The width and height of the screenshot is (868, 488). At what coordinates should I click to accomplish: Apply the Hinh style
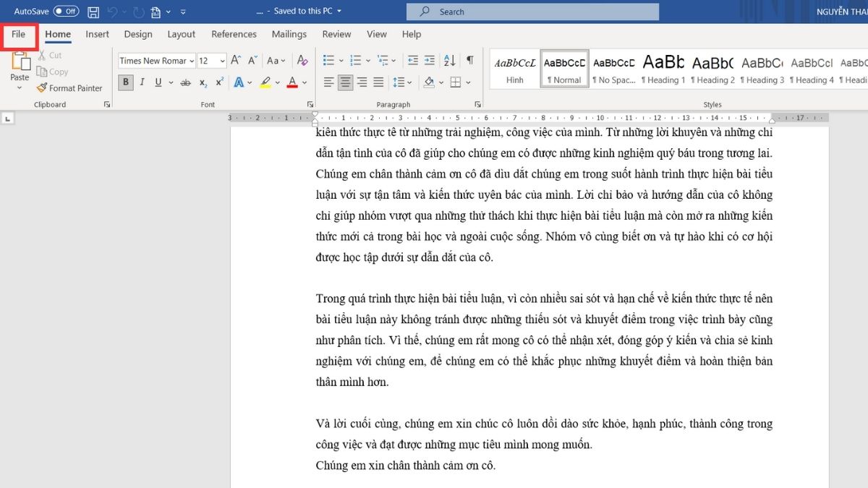515,69
